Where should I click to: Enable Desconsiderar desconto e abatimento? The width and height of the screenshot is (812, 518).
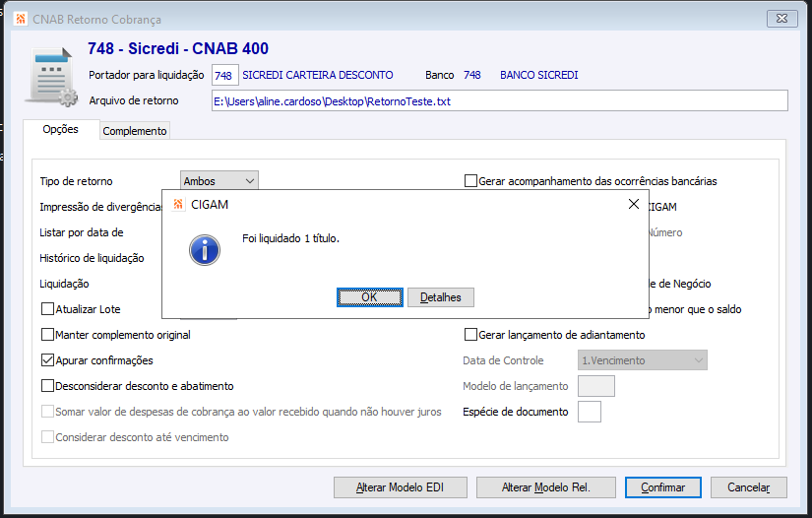tap(47, 386)
